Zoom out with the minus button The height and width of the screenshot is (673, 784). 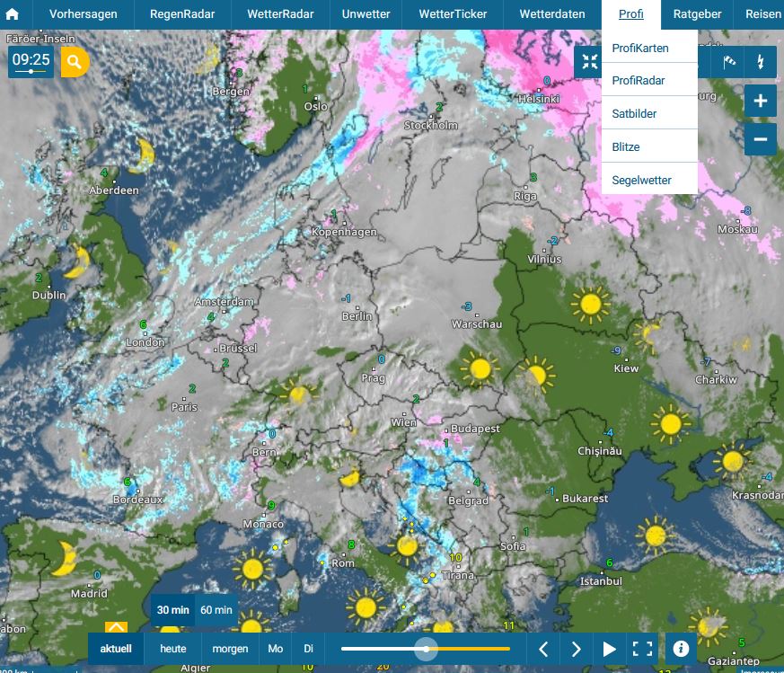tap(760, 139)
